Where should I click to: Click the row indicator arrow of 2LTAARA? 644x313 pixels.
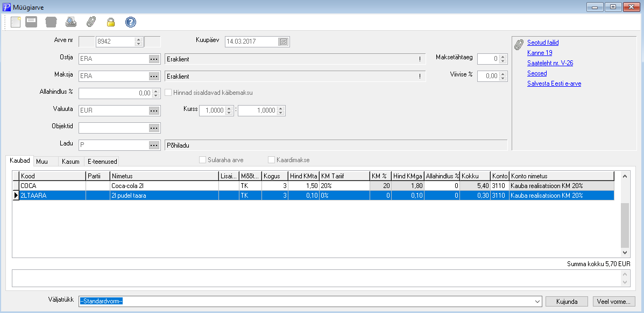pos(17,196)
